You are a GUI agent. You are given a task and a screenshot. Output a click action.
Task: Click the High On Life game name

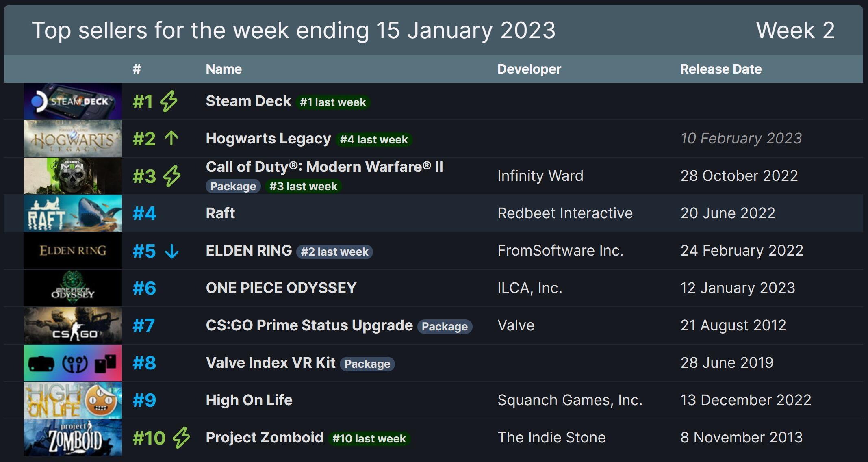click(249, 400)
